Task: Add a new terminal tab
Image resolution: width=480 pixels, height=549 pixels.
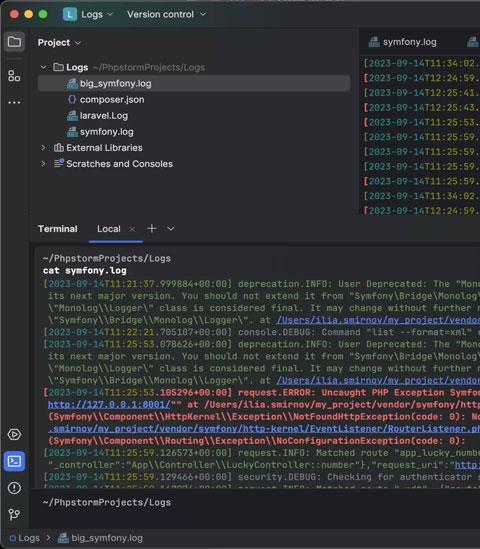Action: pyautogui.click(x=152, y=229)
